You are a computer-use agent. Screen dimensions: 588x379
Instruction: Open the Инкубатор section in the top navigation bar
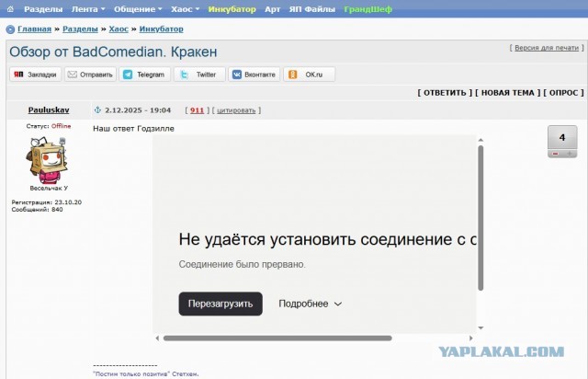(232, 9)
